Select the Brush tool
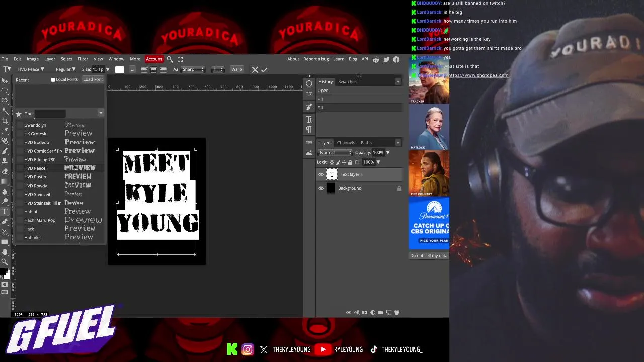 click(x=5, y=151)
